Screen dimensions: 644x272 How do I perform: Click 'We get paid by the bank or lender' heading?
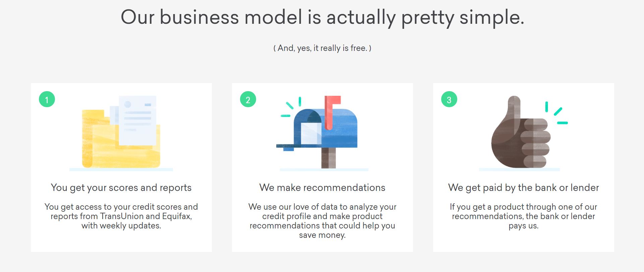(523, 188)
